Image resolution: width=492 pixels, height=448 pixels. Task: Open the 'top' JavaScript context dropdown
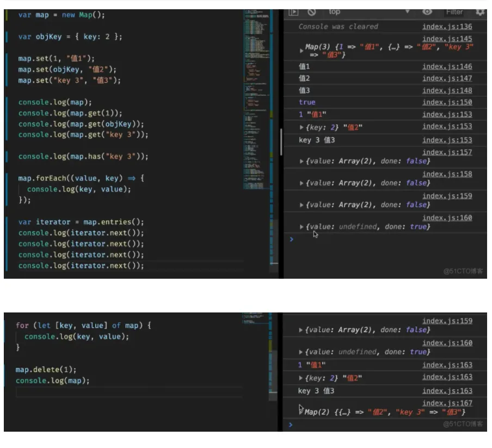click(370, 12)
